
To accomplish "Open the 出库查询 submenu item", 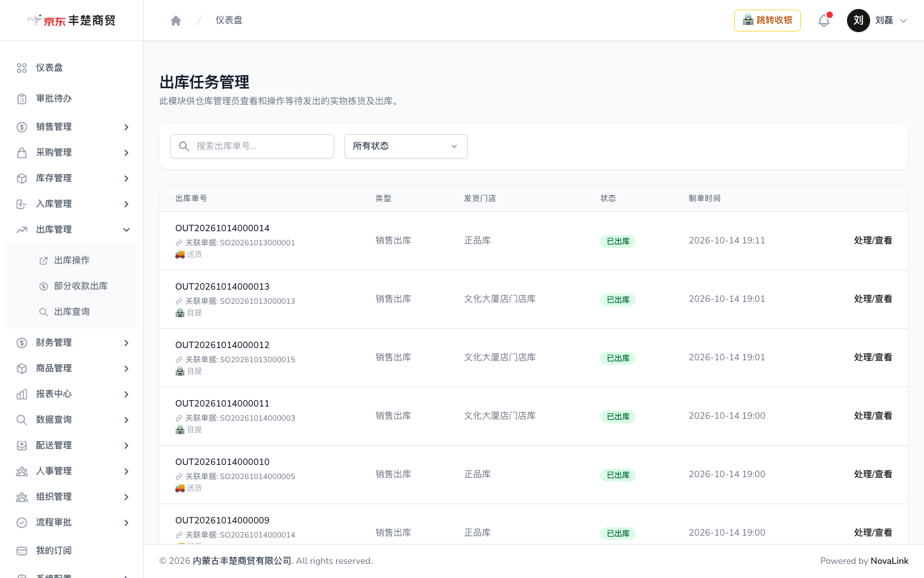I will [71, 312].
